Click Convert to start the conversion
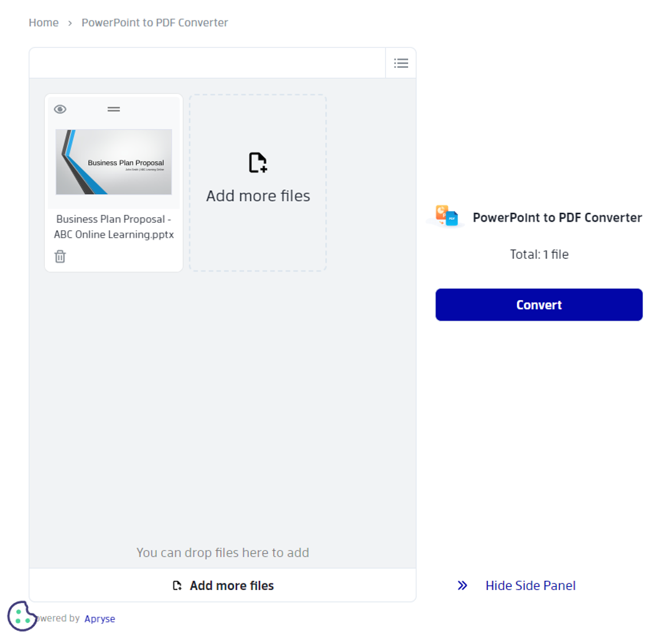The width and height of the screenshot is (672, 638). click(x=539, y=304)
